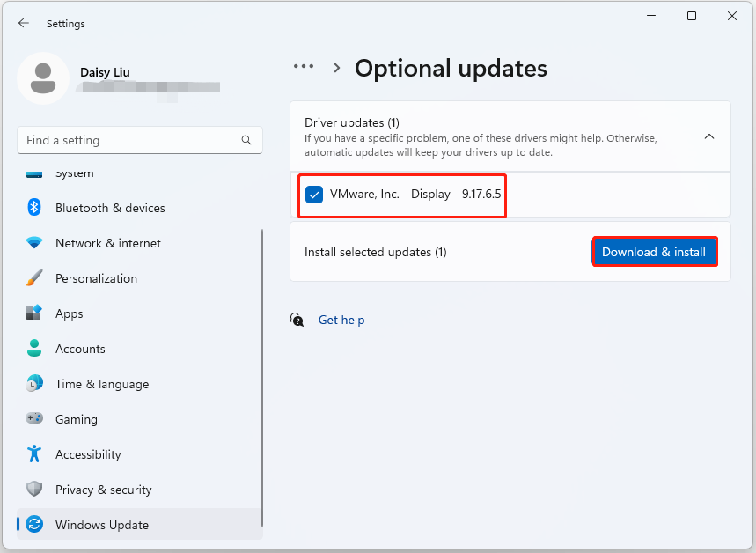This screenshot has height=553, width=756.
Task: Open Time & language settings
Action: pos(140,384)
